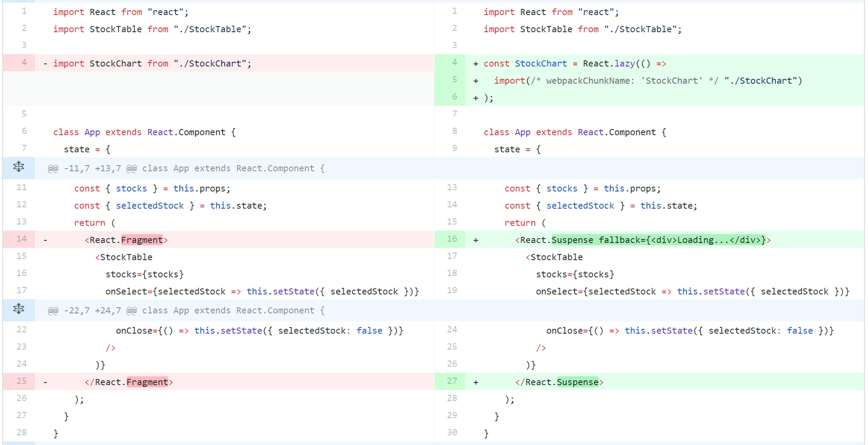Click deleted line number 25 closing Fragment tag

click(x=21, y=381)
